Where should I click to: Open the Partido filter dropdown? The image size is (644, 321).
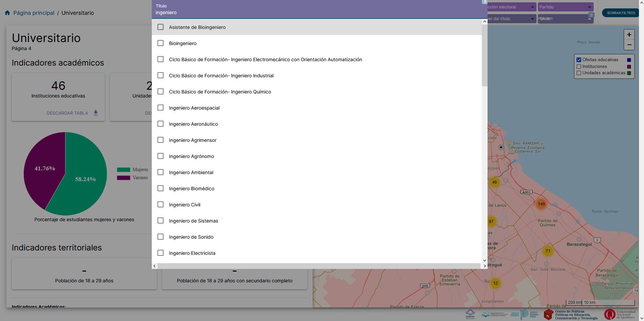(x=565, y=7)
